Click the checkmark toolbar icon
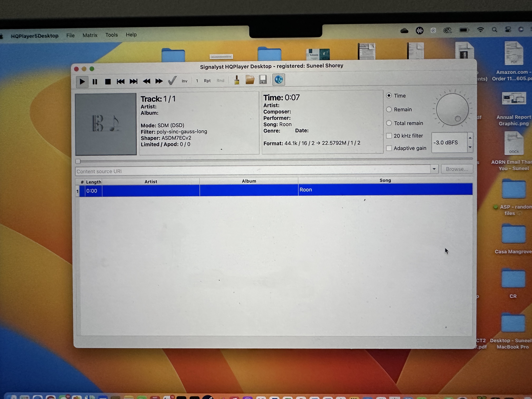The width and height of the screenshot is (532, 399). pos(172,81)
